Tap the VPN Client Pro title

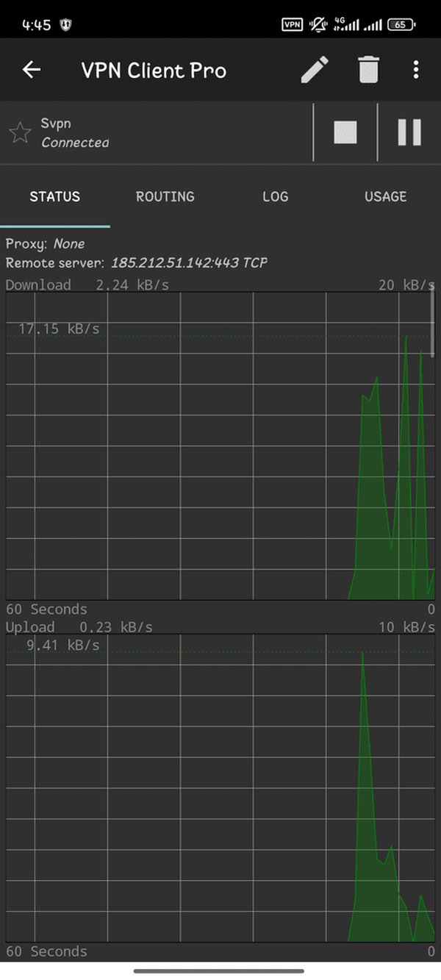(x=154, y=71)
